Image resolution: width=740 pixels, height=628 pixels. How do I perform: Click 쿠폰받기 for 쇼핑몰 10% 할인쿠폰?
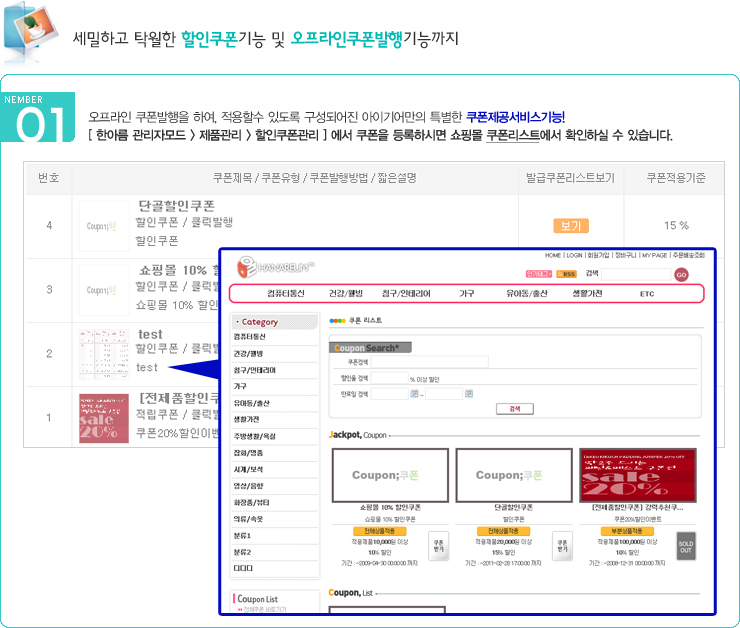tap(438, 546)
